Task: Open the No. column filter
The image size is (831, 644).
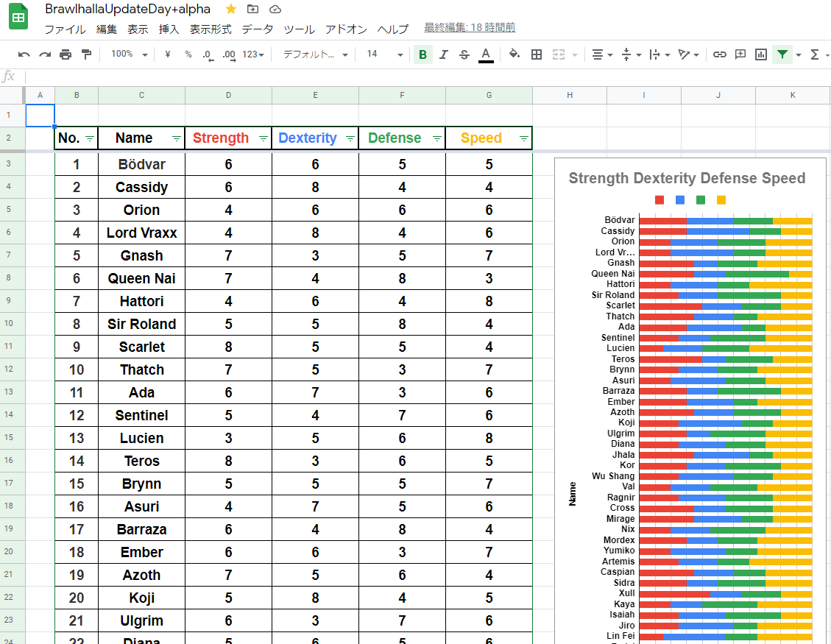Action: pos(90,138)
